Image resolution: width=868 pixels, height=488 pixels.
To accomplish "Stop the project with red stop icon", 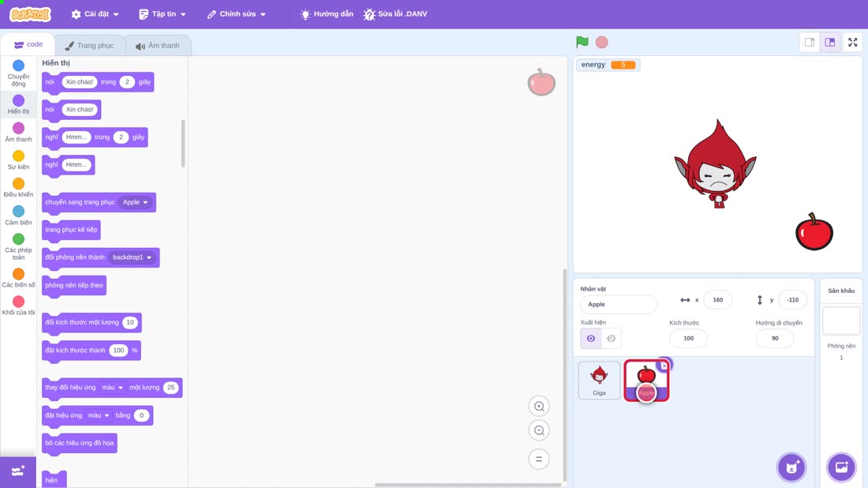I will click(602, 42).
